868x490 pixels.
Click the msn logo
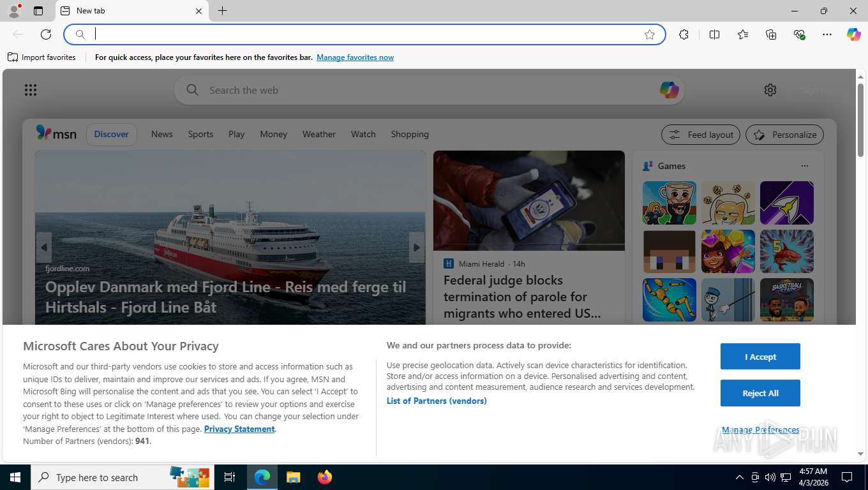56,133
